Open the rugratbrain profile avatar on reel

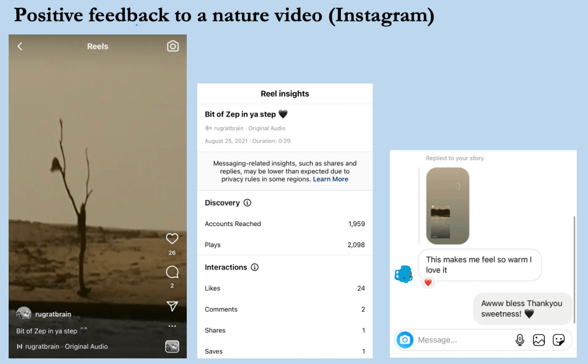24,314
